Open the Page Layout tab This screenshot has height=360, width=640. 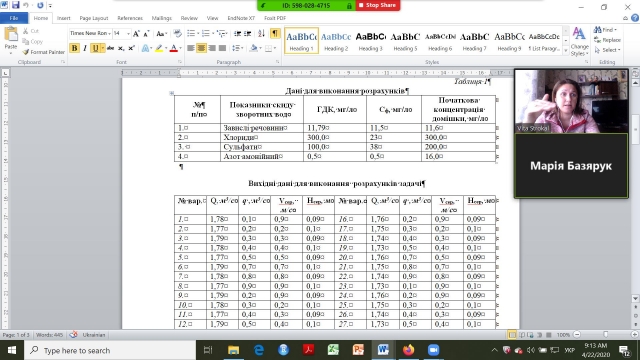93,18
